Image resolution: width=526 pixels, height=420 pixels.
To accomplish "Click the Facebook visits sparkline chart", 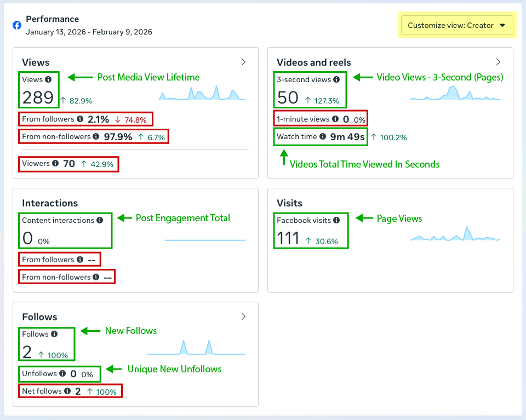I will (455, 234).
